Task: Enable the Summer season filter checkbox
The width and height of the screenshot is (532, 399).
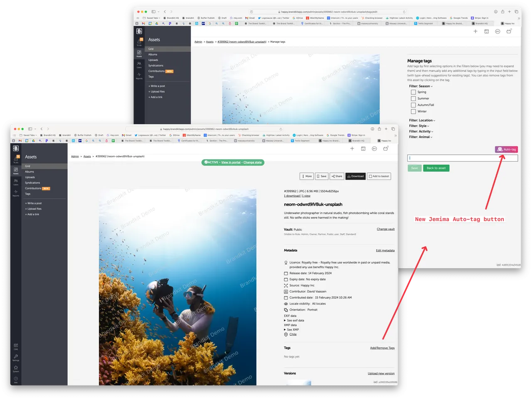Action: 413,99
